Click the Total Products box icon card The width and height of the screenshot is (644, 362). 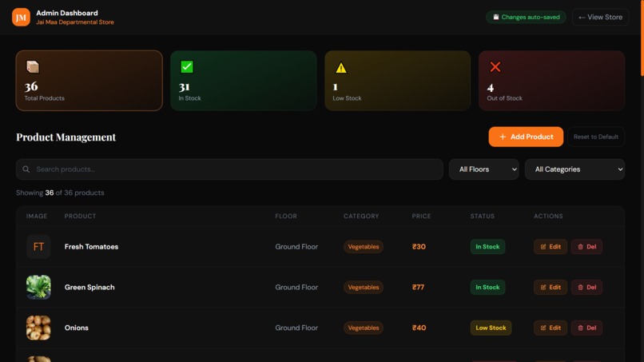coord(89,81)
